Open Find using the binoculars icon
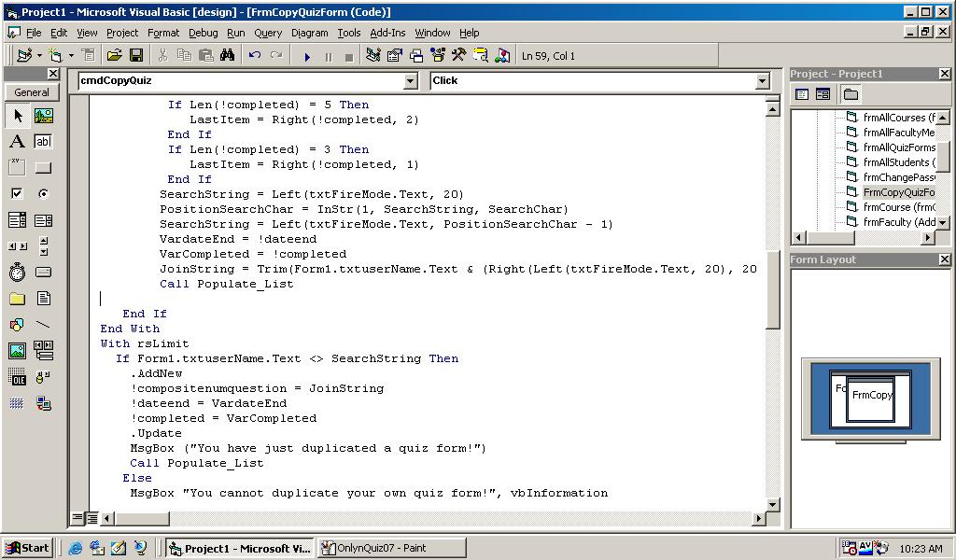Image resolution: width=956 pixels, height=560 pixels. 228,56
